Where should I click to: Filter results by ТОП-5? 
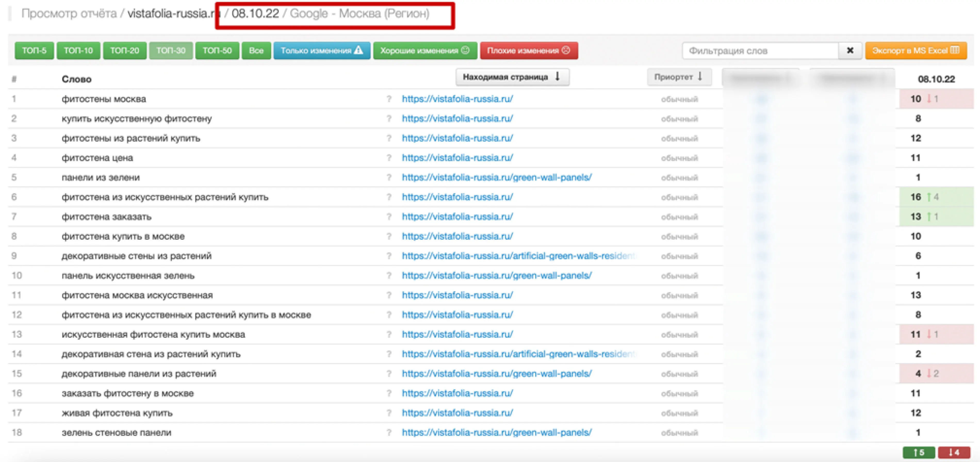(34, 51)
